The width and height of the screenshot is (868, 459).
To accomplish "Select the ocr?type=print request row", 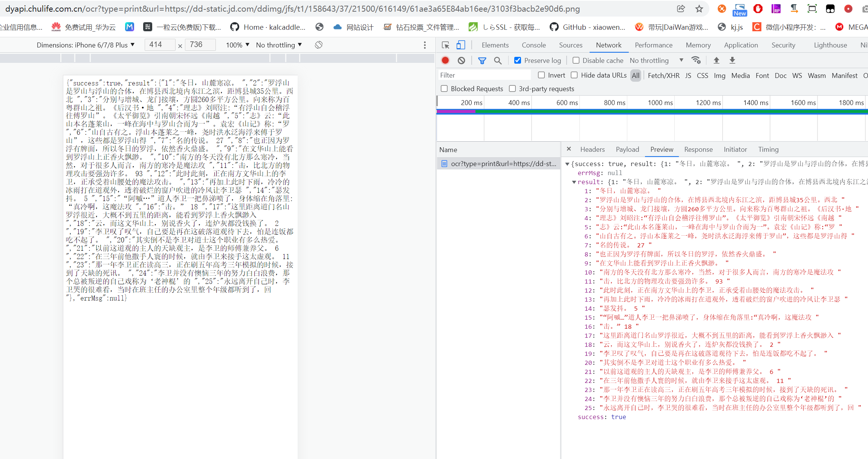I will click(498, 163).
